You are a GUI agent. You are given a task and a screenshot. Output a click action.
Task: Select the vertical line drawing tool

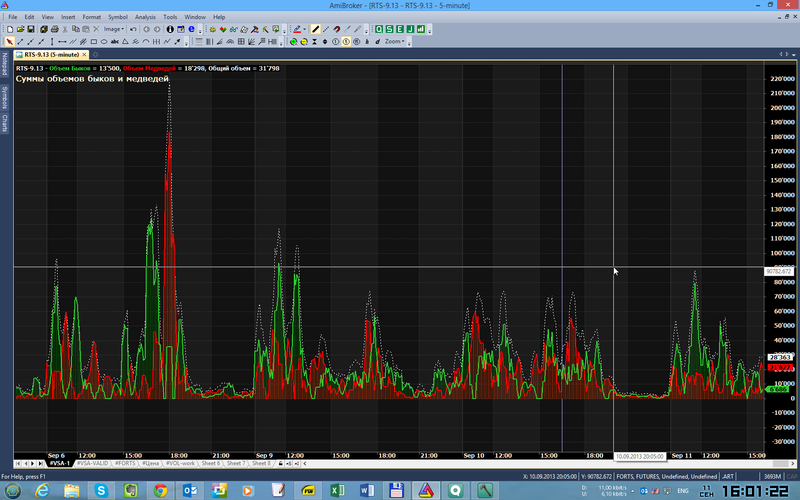click(x=52, y=41)
